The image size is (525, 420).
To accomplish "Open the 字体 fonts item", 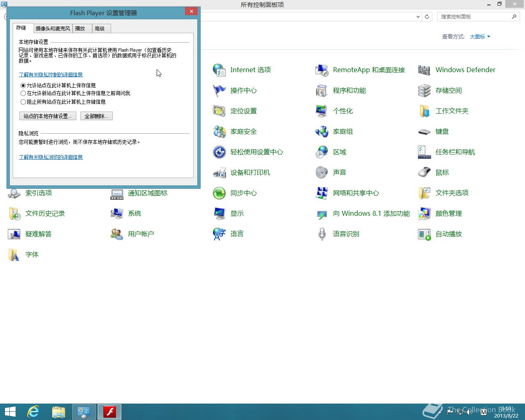I will click(x=24, y=254).
